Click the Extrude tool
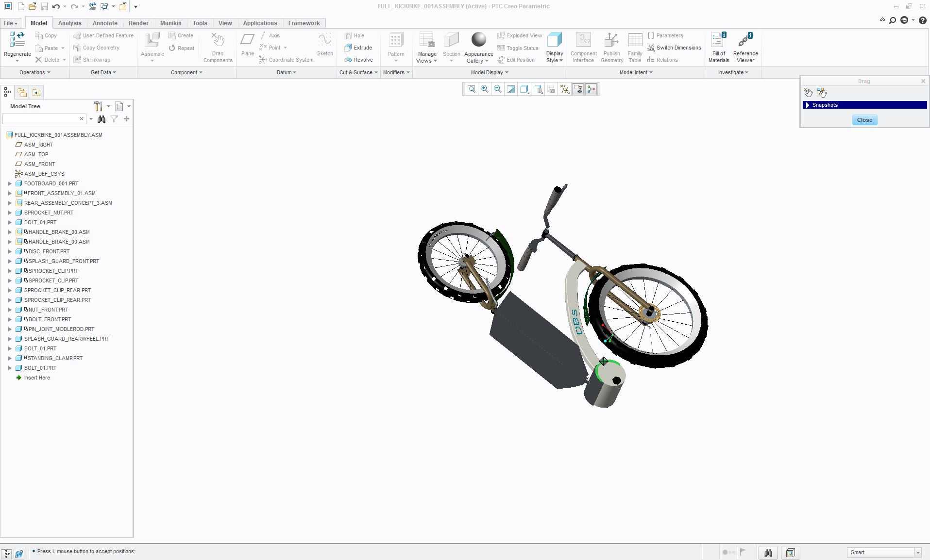930x560 pixels. coord(358,48)
